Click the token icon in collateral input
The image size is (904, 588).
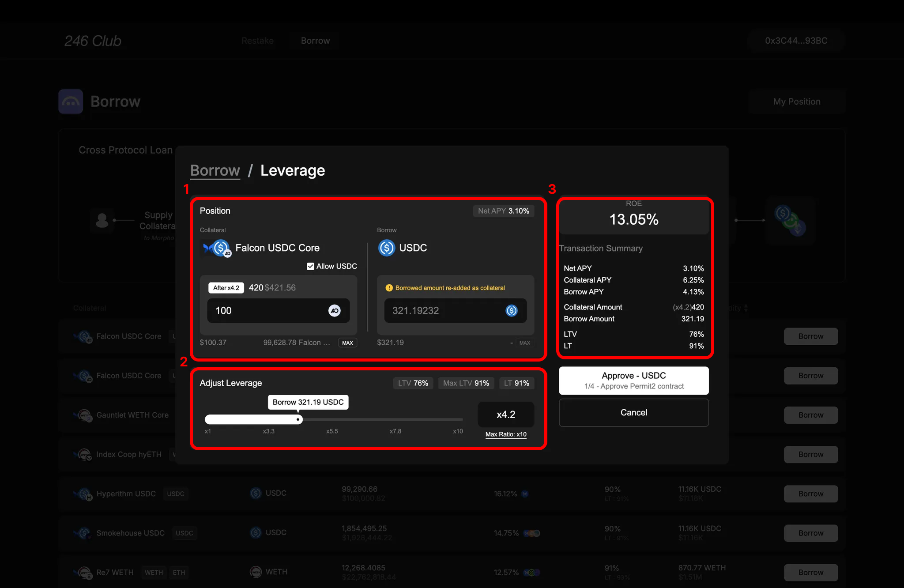coord(334,311)
